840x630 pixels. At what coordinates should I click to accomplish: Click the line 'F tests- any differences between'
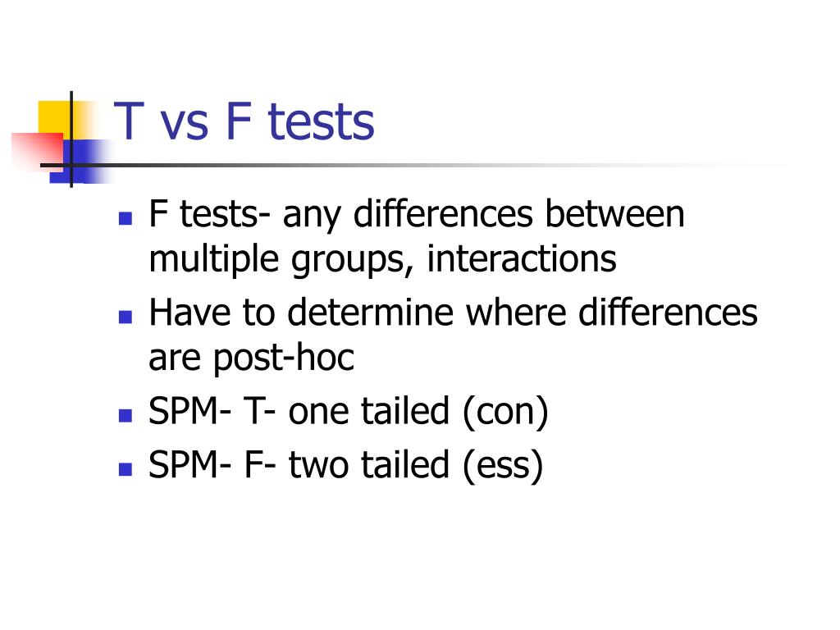[x=417, y=215]
